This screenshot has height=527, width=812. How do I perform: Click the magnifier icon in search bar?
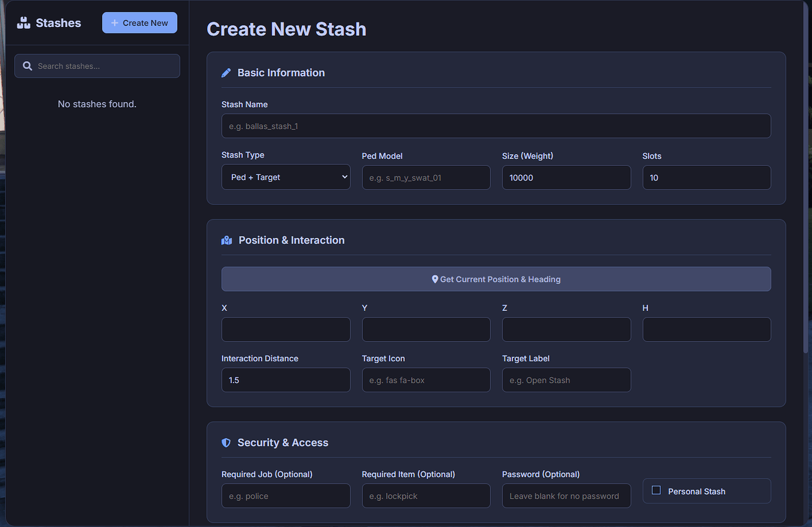[x=27, y=66]
